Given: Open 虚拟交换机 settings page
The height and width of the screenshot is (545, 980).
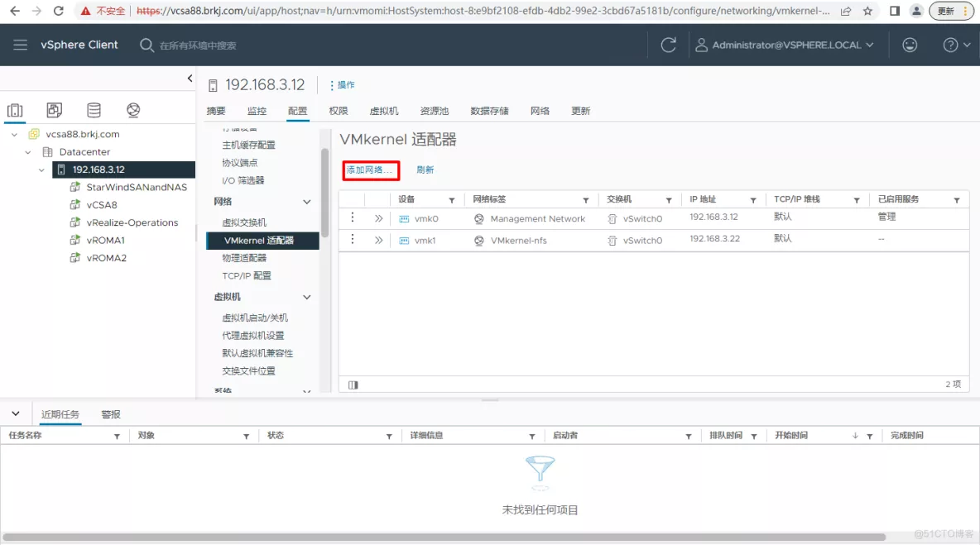Looking at the screenshot, I should [244, 222].
